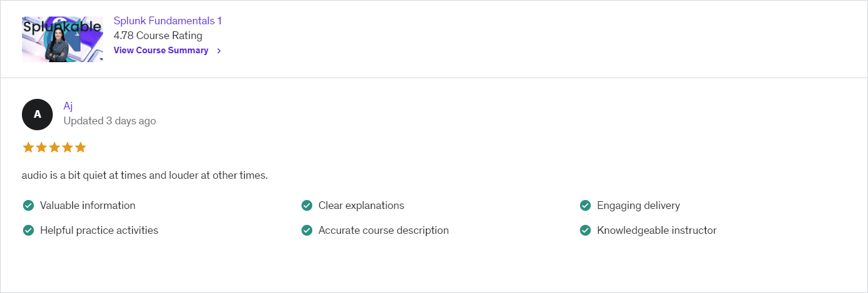Click the third orange rating star

click(55, 147)
